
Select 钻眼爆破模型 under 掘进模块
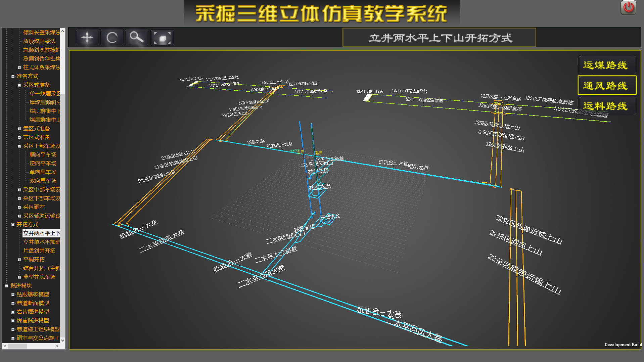33,294
